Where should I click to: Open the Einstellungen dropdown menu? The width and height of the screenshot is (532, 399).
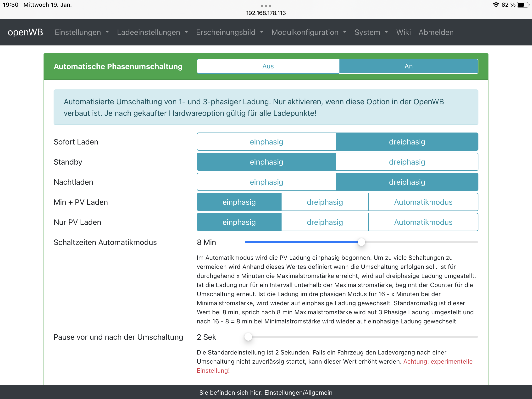(82, 32)
